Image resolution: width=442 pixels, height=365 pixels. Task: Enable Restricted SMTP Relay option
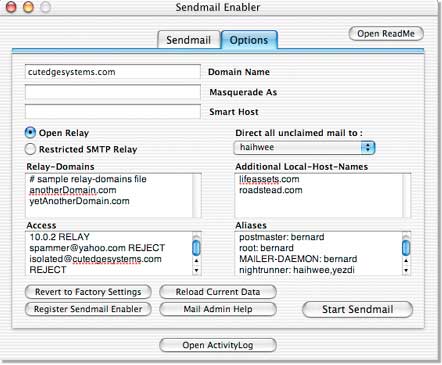(30, 149)
